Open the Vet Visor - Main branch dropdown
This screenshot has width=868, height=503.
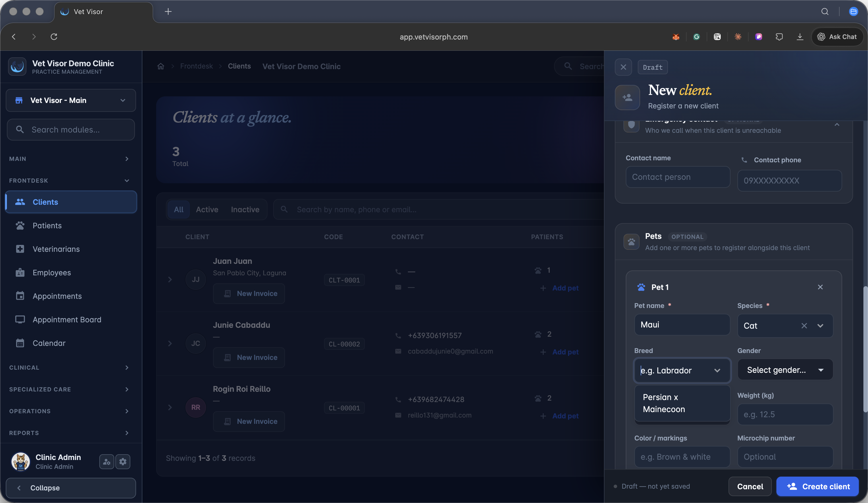71,100
